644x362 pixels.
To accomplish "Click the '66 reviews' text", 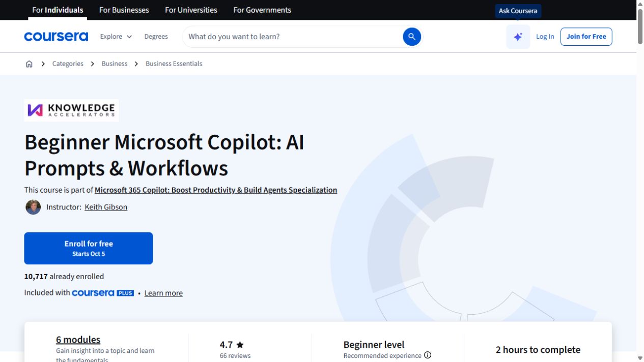I will [x=235, y=355].
